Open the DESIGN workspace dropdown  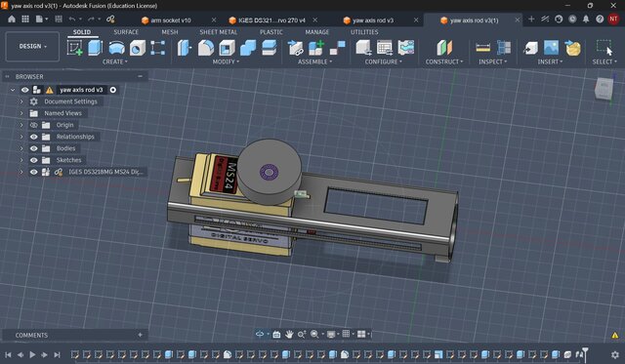[32, 47]
